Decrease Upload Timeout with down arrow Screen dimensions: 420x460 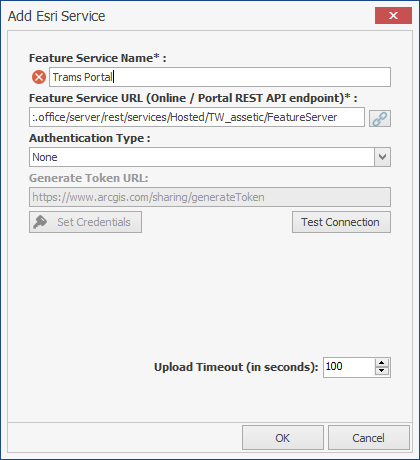(382, 371)
